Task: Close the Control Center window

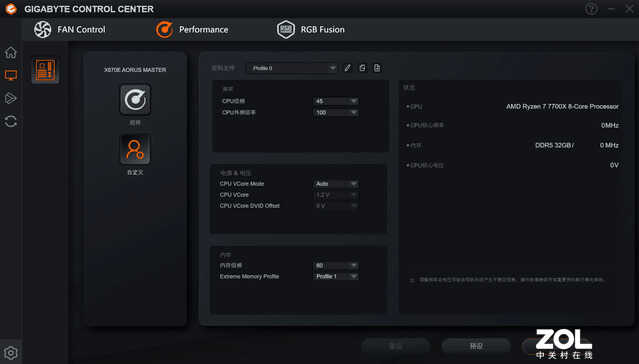Action: pos(629,9)
